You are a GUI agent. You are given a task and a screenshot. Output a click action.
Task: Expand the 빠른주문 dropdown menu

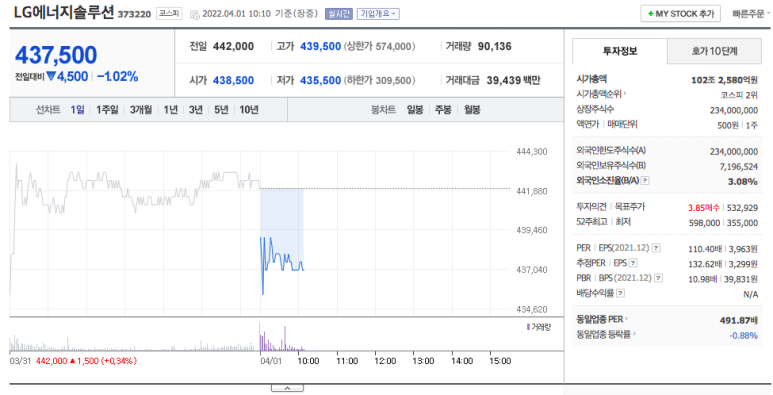(x=751, y=14)
